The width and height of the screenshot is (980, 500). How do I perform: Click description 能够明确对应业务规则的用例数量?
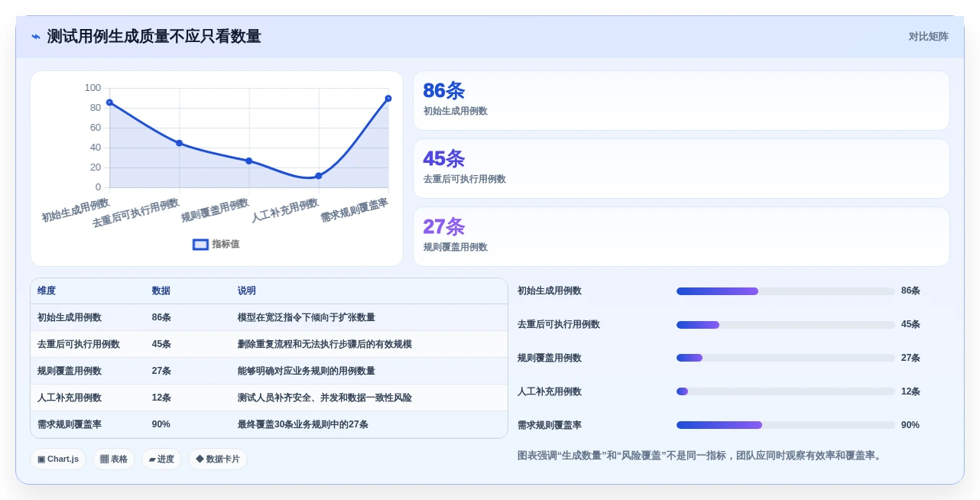pos(307,371)
